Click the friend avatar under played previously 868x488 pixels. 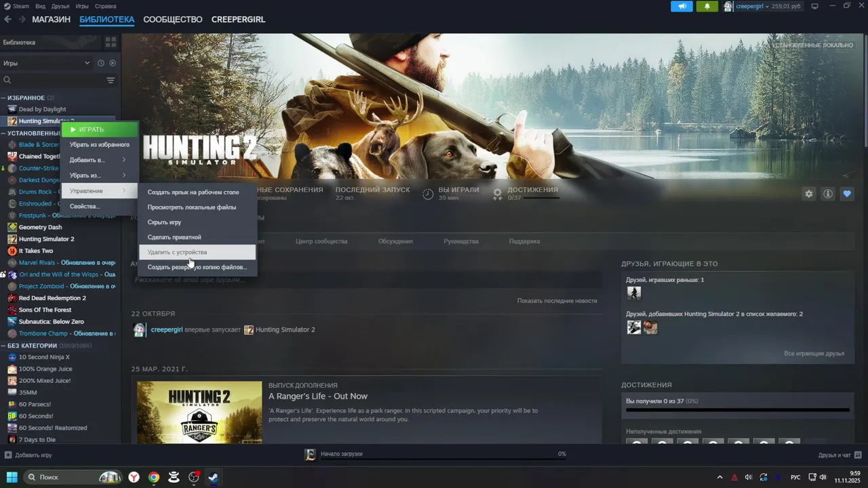point(634,293)
